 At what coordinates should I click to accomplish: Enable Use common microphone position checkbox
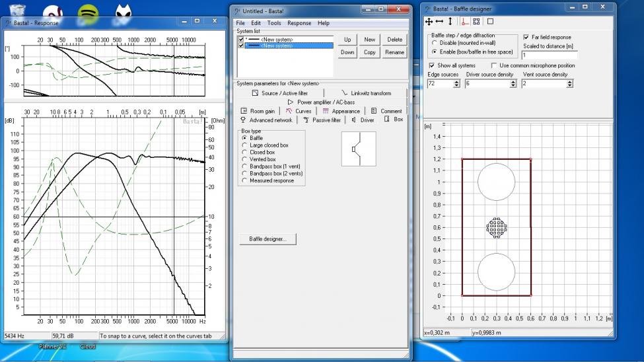point(494,65)
